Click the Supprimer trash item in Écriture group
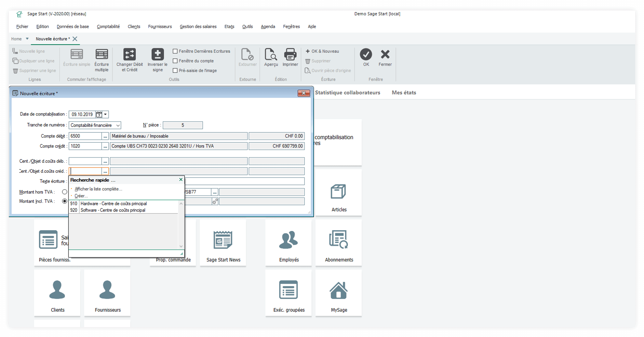The height and width of the screenshot is (337, 644). coord(318,61)
